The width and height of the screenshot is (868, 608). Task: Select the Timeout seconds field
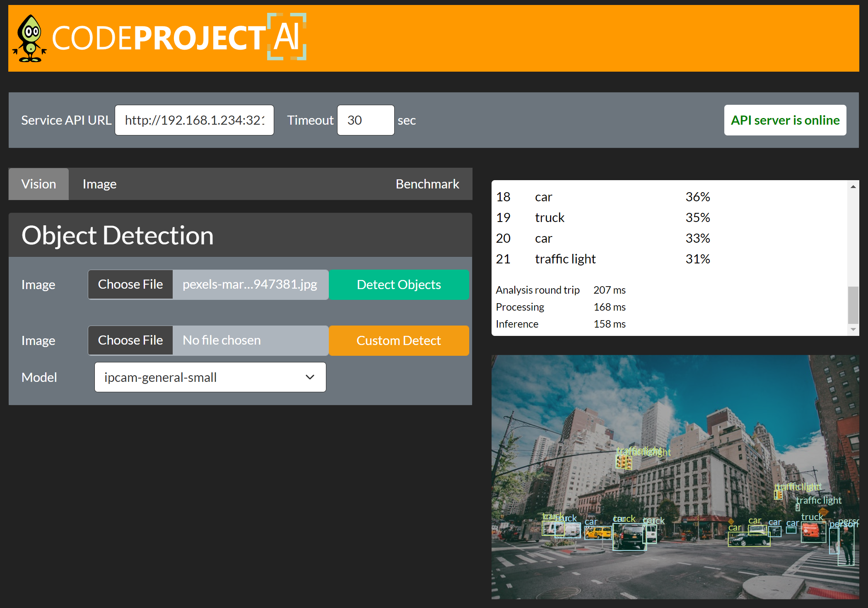(x=365, y=120)
